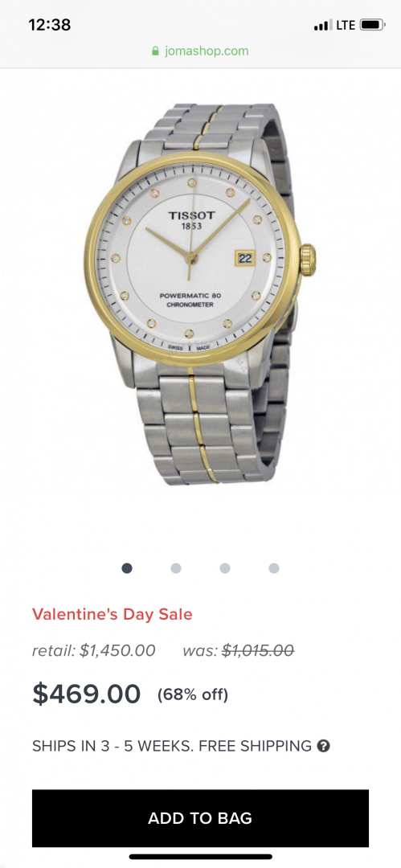Tap the ships in 3 - 5 weeks text
The height and width of the screenshot is (868, 401).
click(x=112, y=746)
